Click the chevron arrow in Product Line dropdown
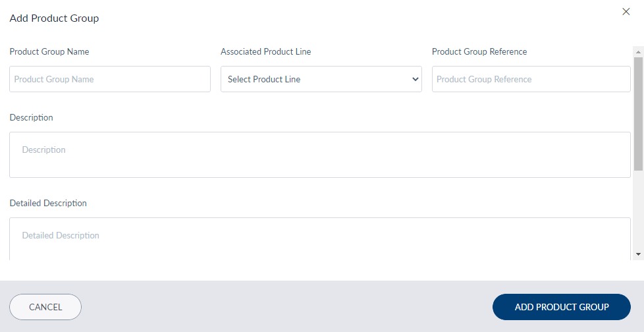 416,79
